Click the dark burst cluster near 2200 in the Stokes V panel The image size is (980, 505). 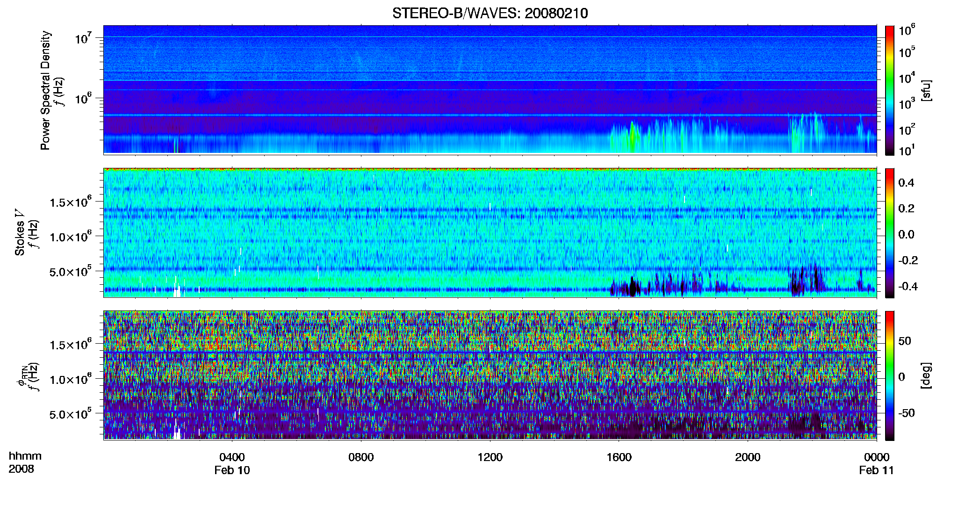tap(806, 281)
